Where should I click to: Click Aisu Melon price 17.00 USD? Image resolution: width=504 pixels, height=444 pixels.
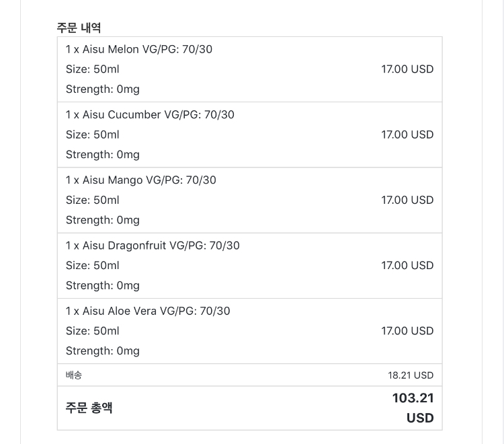(407, 69)
